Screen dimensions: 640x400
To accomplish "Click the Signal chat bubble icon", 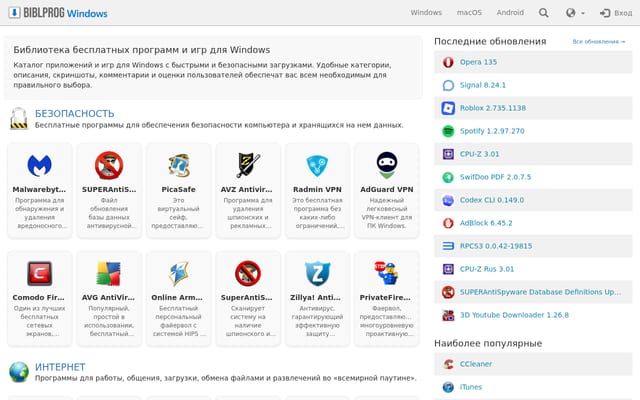I will pyautogui.click(x=448, y=85).
